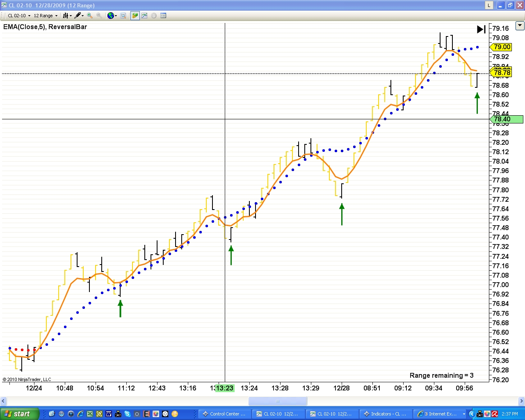Switch to first CL 02-10 12/2... taskbar button
The height and width of the screenshot is (420, 525).
pos(278,414)
